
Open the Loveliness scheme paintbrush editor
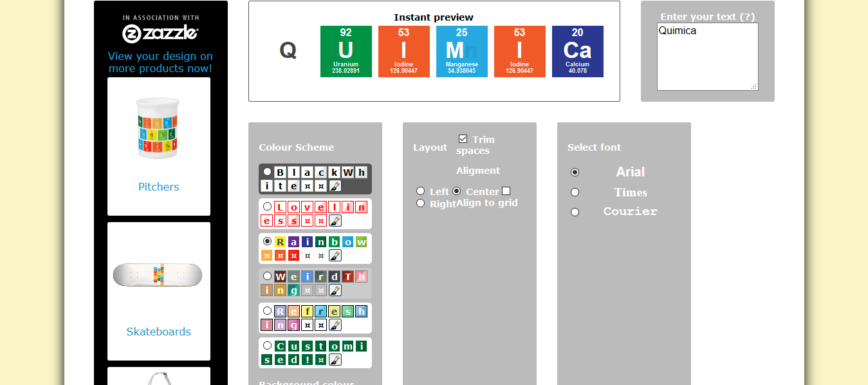point(335,221)
